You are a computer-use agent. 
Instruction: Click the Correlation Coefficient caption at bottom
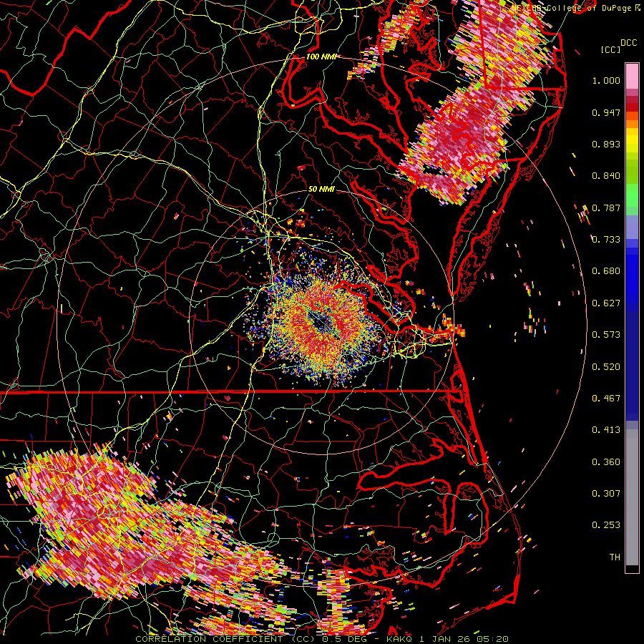(x=322, y=639)
